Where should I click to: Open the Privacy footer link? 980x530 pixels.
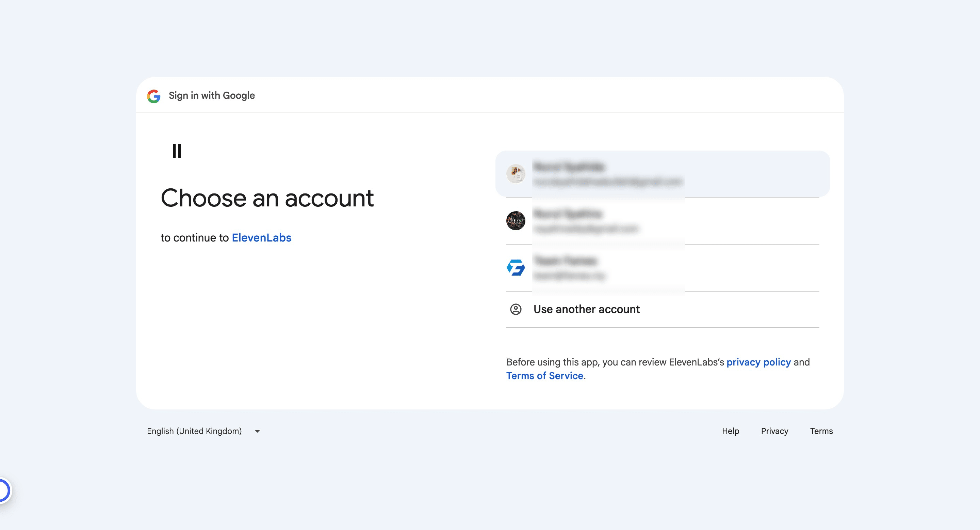click(774, 431)
